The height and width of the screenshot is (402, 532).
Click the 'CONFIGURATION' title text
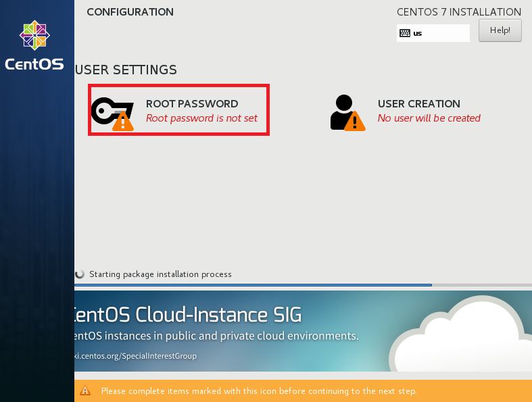point(130,12)
